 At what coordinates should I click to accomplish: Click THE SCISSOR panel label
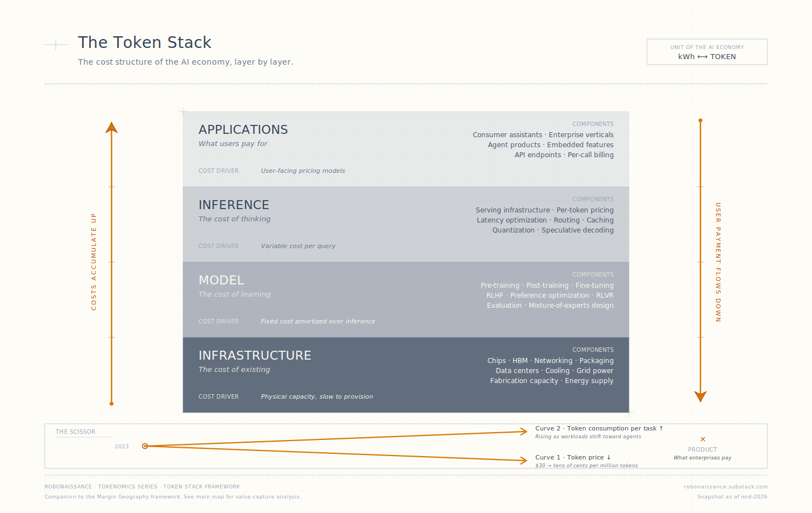[x=75, y=432]
